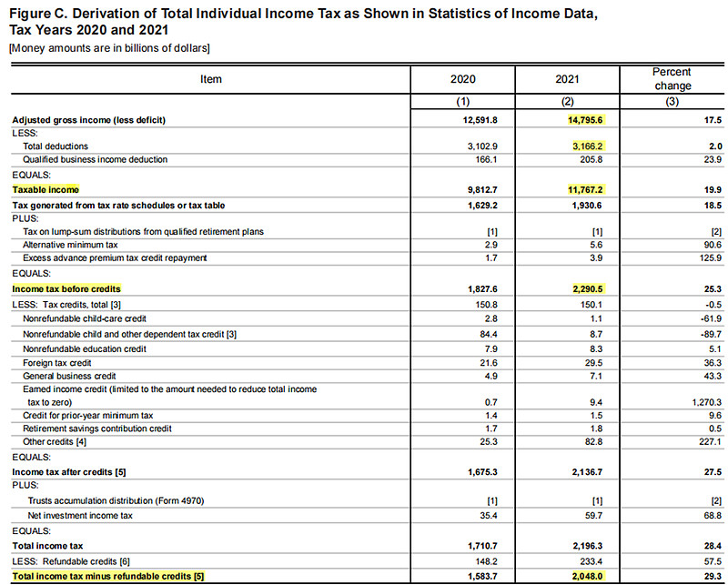Click the 'Foreign tax credit' label

coord(57,363)
